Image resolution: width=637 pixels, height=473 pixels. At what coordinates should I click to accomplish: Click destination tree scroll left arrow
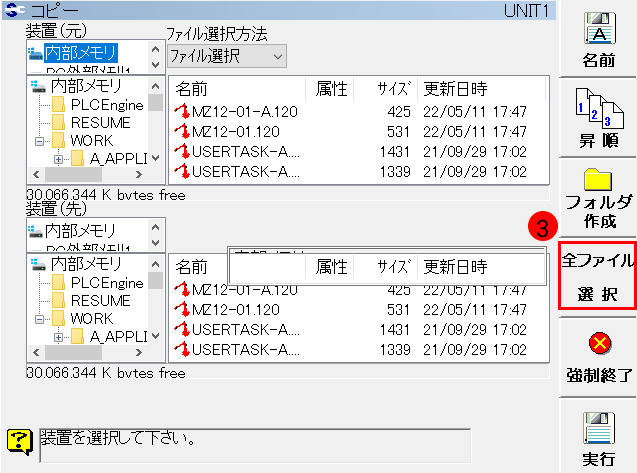tap(36, 352)
